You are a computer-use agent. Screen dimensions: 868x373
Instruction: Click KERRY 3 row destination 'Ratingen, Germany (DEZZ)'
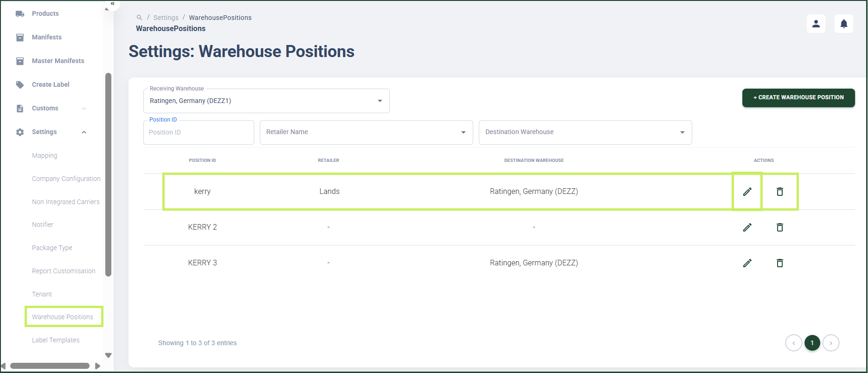534,263
